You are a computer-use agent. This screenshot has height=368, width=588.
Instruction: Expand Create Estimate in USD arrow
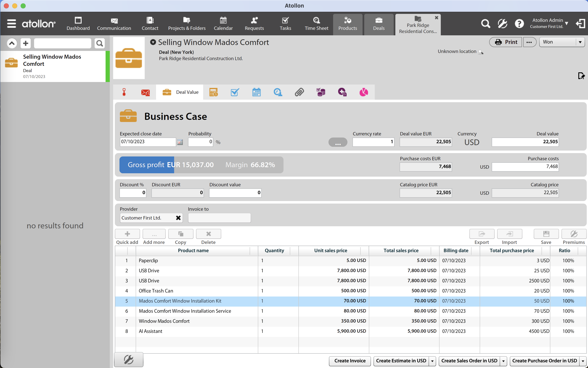pyautogui.click(x=432, y=361)
